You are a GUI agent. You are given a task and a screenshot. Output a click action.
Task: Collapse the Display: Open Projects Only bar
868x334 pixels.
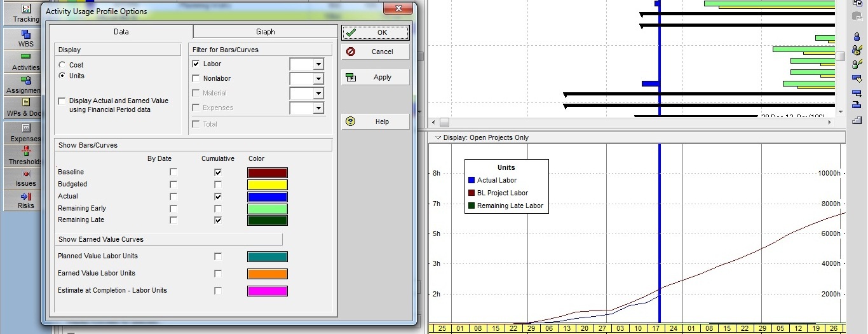coord(438,137)
